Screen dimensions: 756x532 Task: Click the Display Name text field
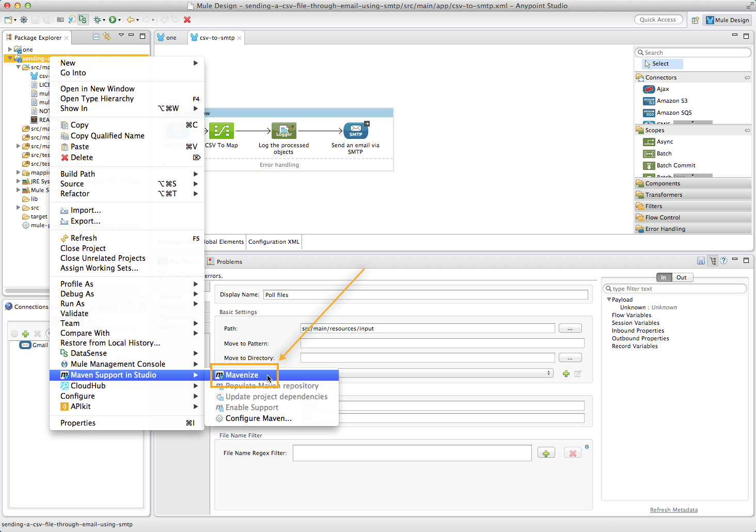(x=425, y=295)
